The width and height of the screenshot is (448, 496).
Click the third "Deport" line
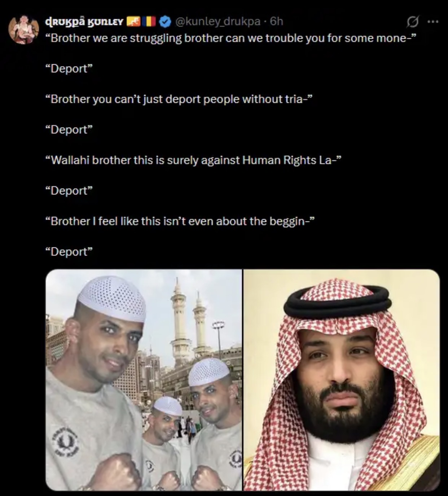pos(69,190)
